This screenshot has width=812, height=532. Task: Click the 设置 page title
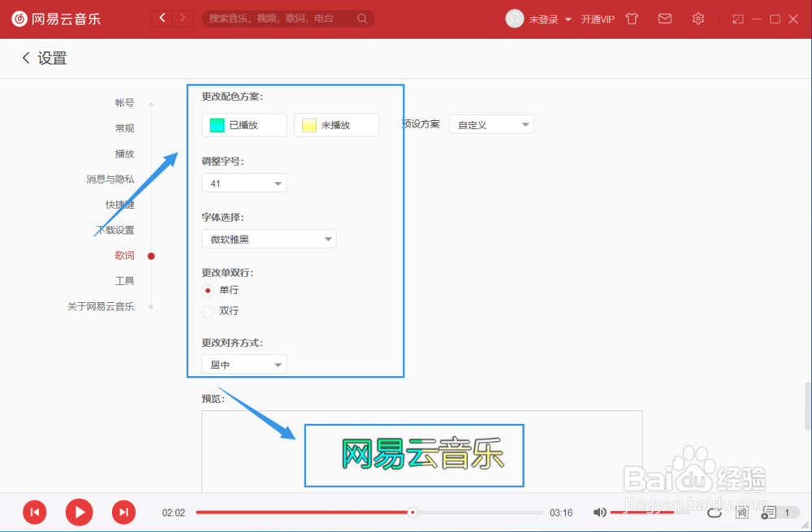click(x=52, y=58)
